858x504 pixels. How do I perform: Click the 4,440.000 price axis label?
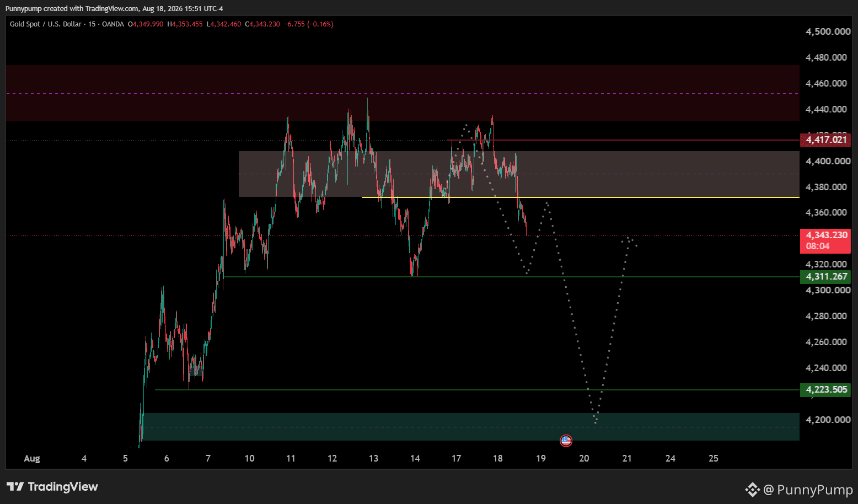tap(826, 109)
